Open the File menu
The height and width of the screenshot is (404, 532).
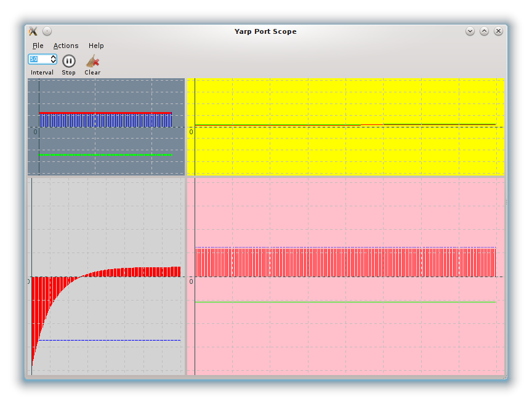click(x=38, y=46)
